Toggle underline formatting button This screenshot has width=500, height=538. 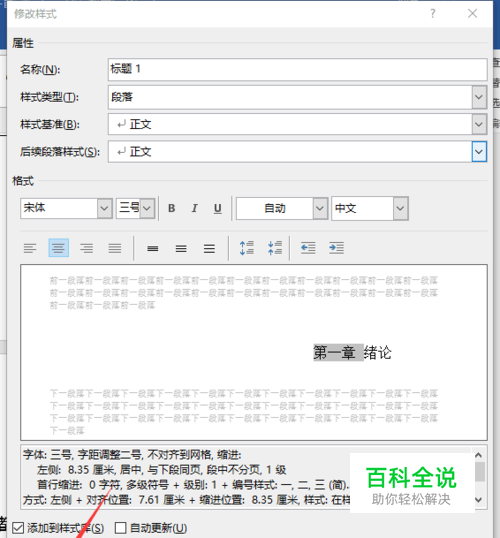218,208
